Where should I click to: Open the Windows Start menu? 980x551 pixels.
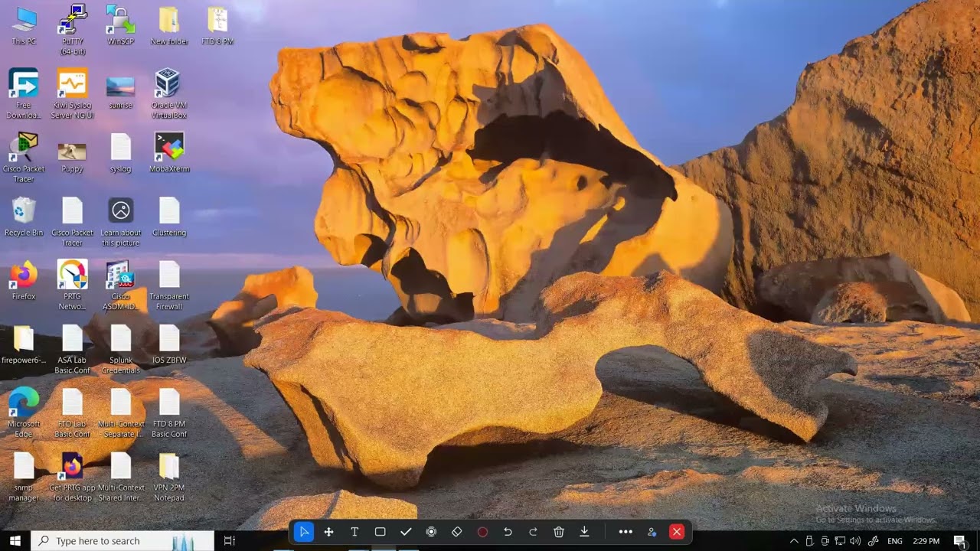click(15, 541)
